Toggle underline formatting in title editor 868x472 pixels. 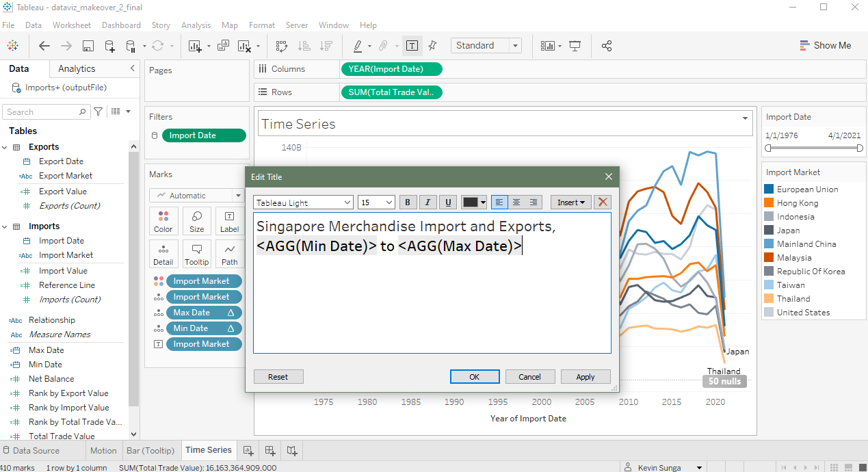coord(448,202)
